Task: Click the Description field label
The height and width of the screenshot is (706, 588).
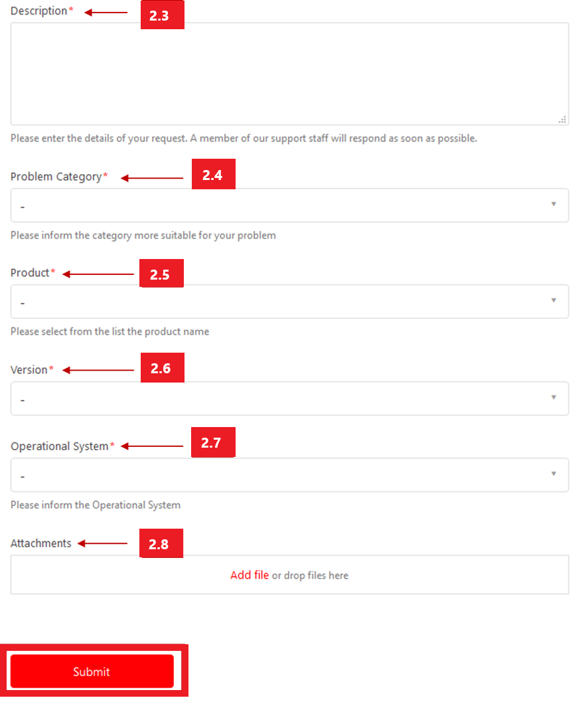Action: tap(38, 11)
